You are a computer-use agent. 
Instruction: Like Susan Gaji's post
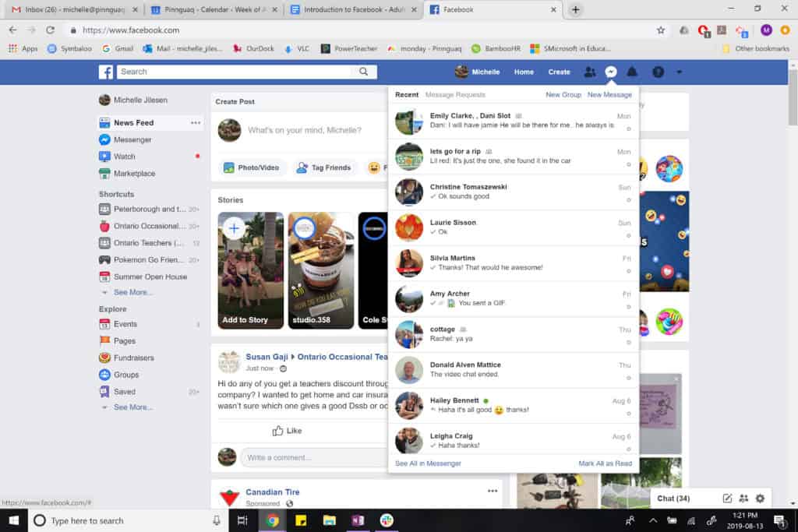pyautogui.click(x=287, y=431)
